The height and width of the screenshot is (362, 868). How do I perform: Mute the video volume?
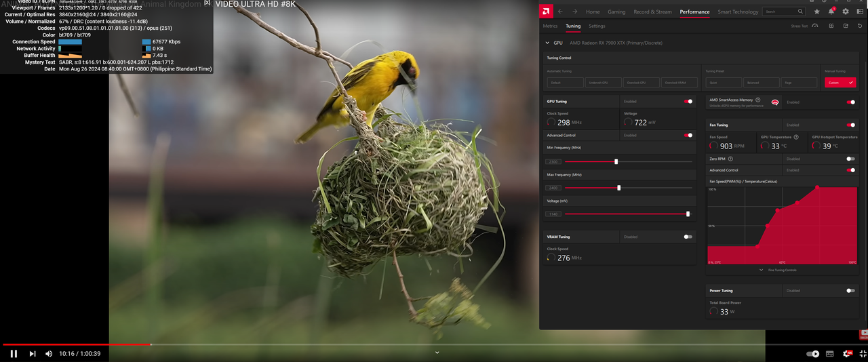click(49, 354)
